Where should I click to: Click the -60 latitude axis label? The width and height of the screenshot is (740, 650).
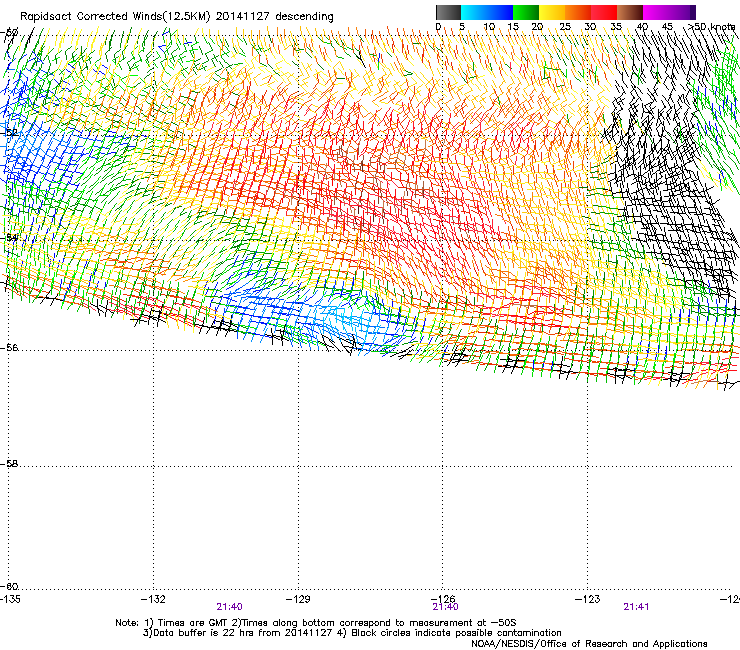tap(9, 587)
